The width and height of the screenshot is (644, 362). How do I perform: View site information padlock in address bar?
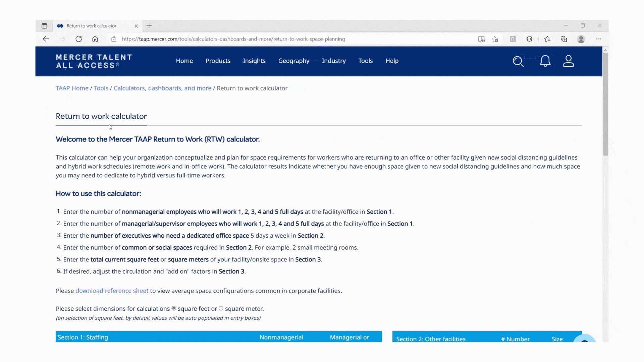[114, 39]
